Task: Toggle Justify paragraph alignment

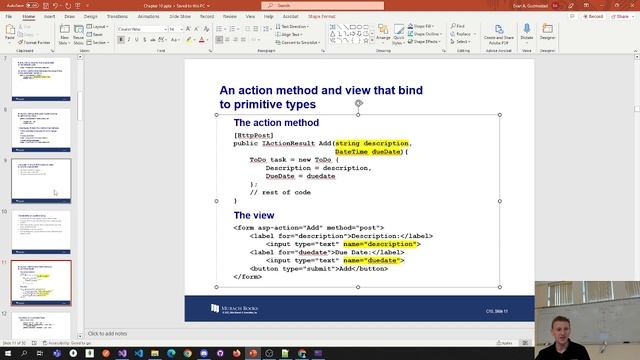Action: coord(244,40)
